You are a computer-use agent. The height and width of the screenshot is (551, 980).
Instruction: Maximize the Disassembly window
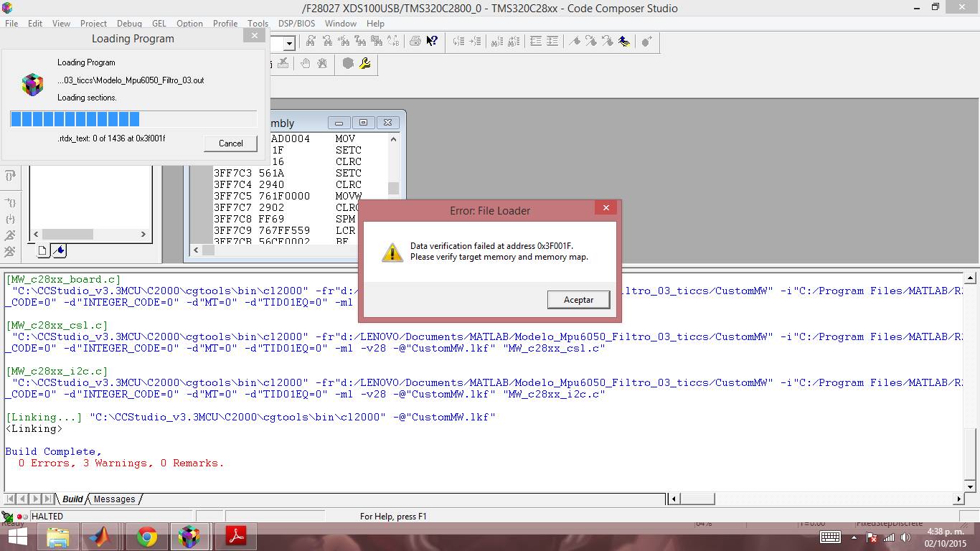(x=363, y=123)
